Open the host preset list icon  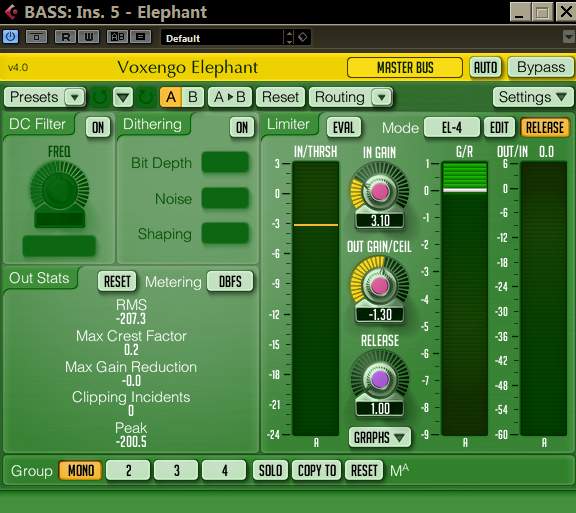coord(140,37)
